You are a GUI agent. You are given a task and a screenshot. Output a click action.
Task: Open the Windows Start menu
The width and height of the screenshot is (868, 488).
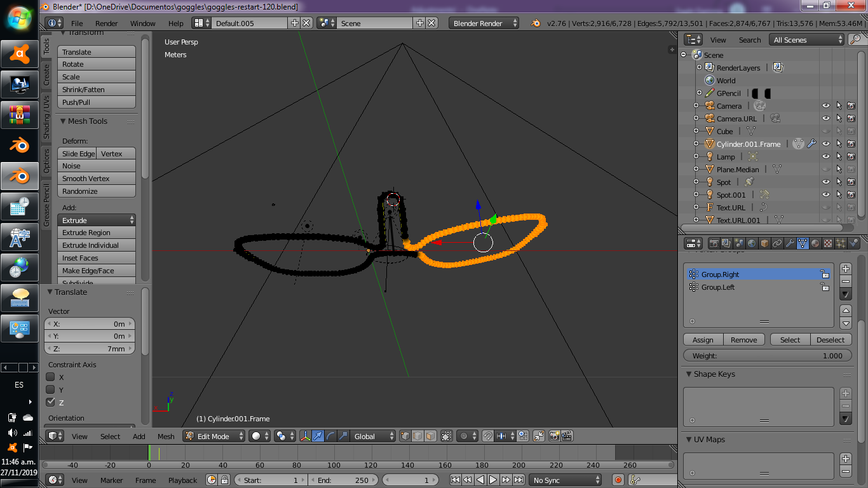click(x=20, y=17)
